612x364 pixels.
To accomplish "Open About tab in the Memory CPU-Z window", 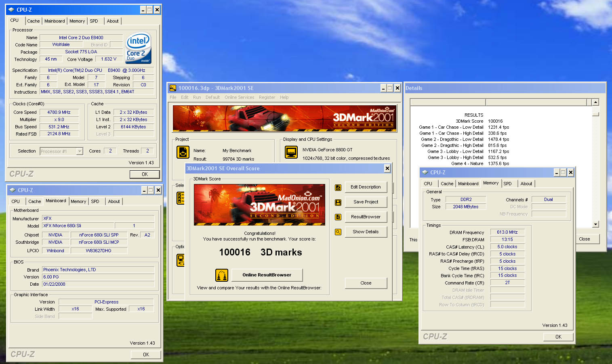I will pyautogui.click(x=526, y=184).
